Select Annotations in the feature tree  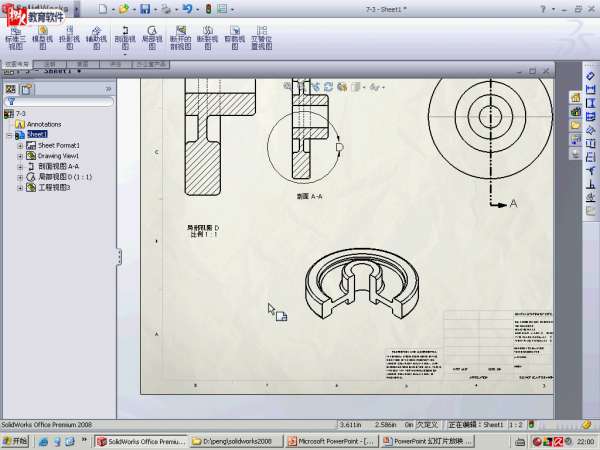click(44, 124)
